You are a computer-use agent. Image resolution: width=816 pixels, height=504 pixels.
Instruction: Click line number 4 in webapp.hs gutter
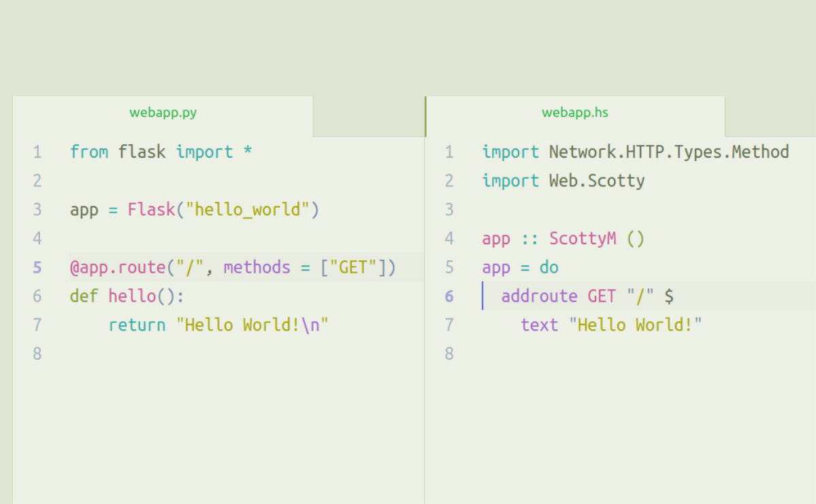[x=449, y=239]
